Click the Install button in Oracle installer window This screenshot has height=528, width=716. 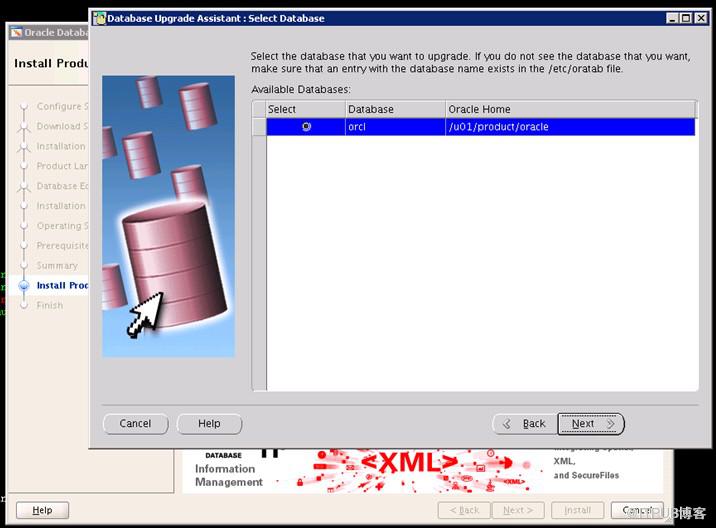pyautogui.click(x=578, y=510)
